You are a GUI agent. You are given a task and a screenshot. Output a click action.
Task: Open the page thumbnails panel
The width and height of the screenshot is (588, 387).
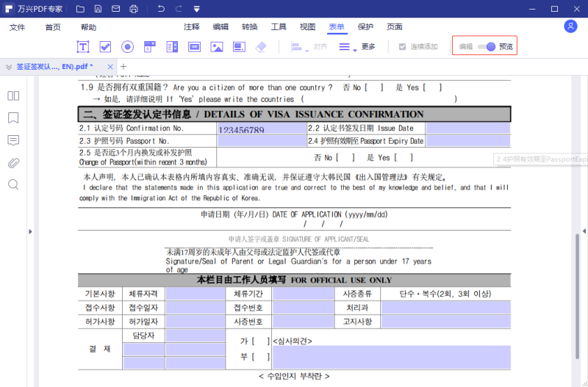(x=13, y=96)
